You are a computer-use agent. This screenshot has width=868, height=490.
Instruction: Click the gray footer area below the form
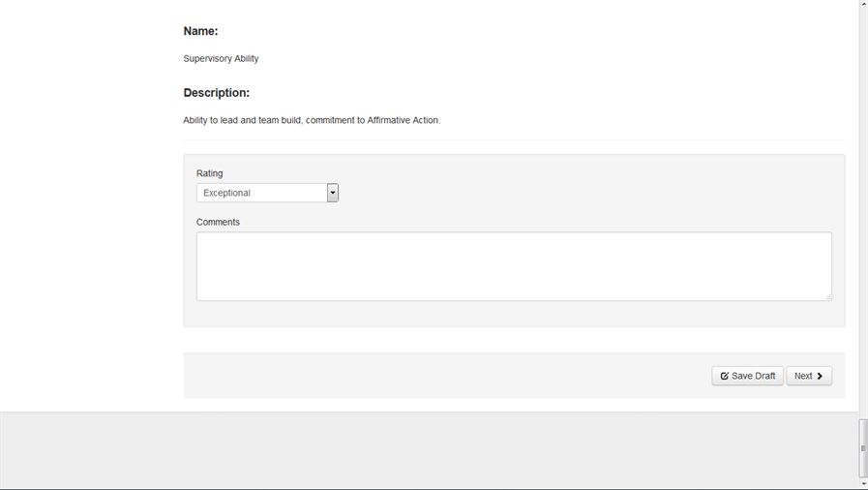pos(426,450)
